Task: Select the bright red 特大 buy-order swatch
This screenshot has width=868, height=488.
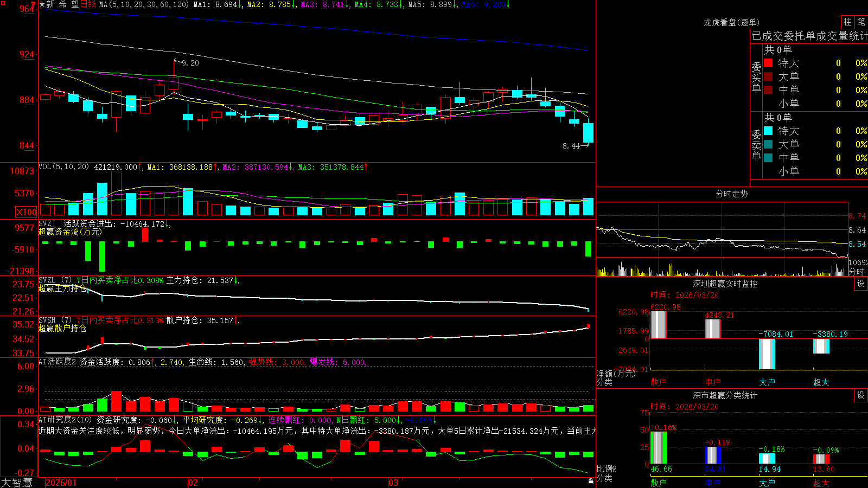Action: (768, 63)
